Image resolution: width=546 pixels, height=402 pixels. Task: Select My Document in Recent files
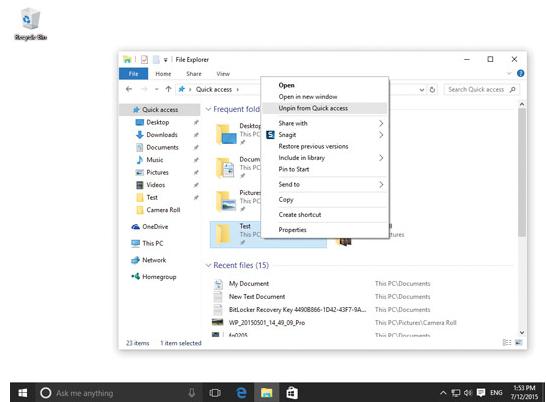tap(249, 284)
